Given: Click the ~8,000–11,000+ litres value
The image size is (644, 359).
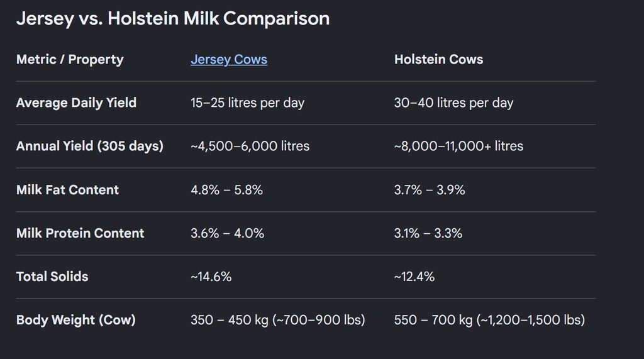Looking at the screenshot, I should tap(458, 146).
